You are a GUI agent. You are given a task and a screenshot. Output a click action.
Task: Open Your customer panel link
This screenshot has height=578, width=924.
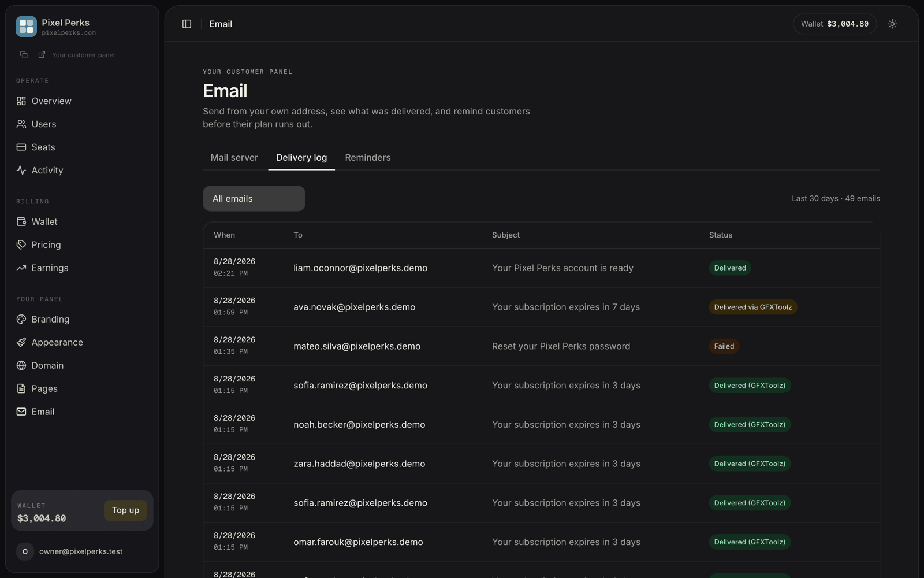(x=83, y=55)
